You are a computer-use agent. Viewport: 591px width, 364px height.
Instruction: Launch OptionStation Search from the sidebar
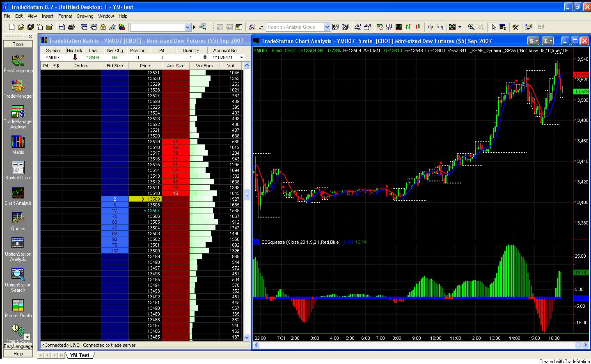click(x=18, y=280)
